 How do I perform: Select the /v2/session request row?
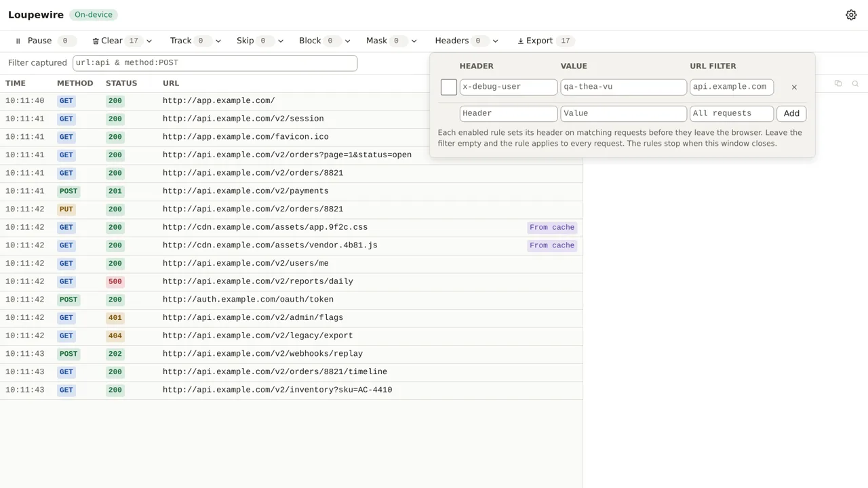(291, 119)
